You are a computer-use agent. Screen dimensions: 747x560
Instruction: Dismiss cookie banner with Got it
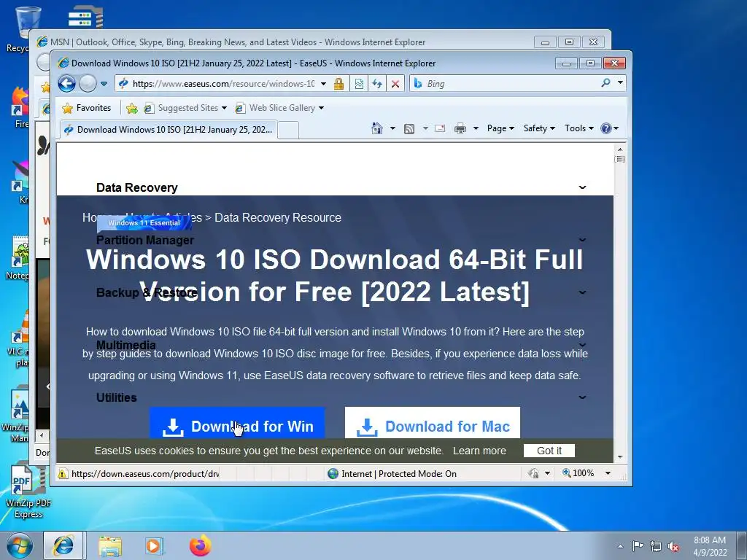(x=549, y=451)
